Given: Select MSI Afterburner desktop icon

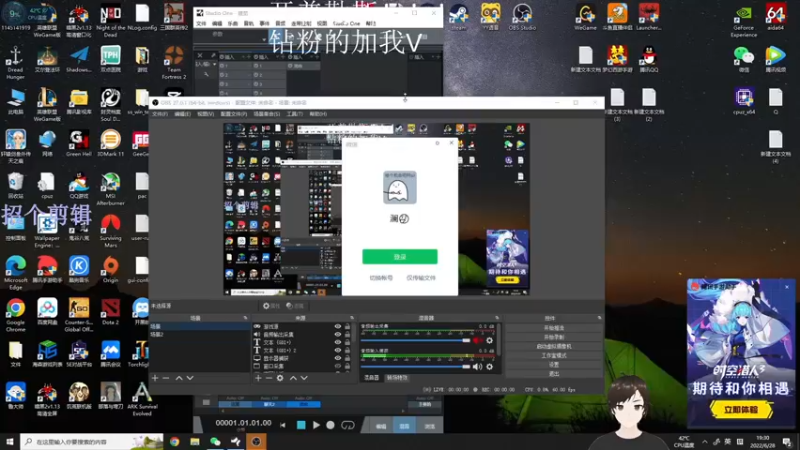Looking at the screenshot, I should pyautogui.click(x=110, y=189).
